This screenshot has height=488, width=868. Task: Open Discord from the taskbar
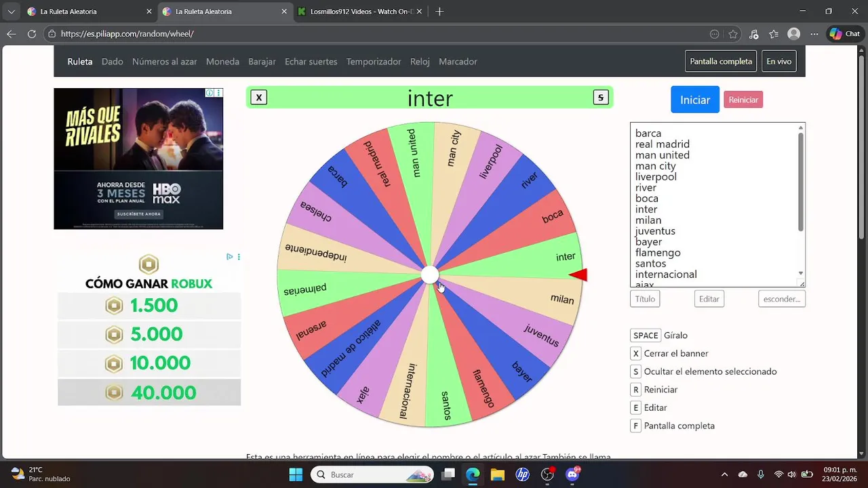pos(572,474)
